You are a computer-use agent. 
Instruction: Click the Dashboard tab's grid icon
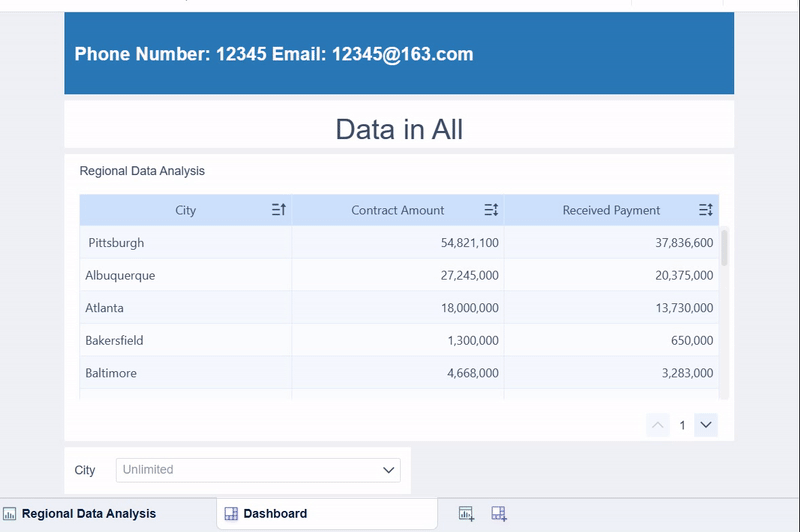pyautogui.click(x=231, y=514)
